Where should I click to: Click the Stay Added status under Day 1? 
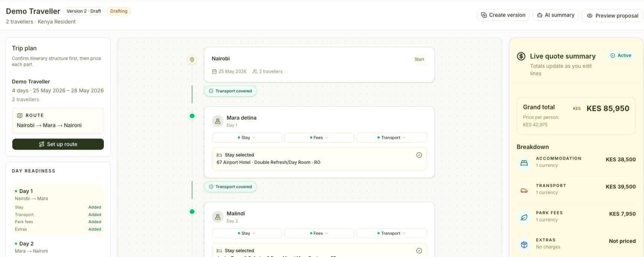(x=95, y=207)
